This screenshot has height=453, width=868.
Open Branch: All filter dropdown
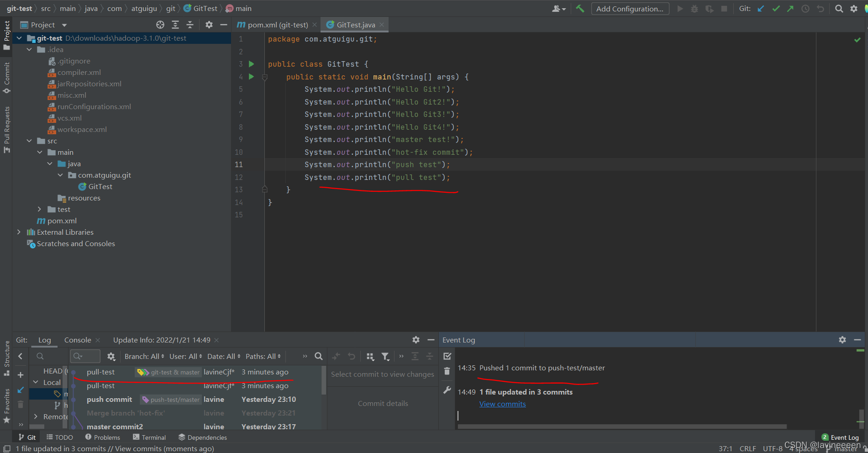coord(144,357)
